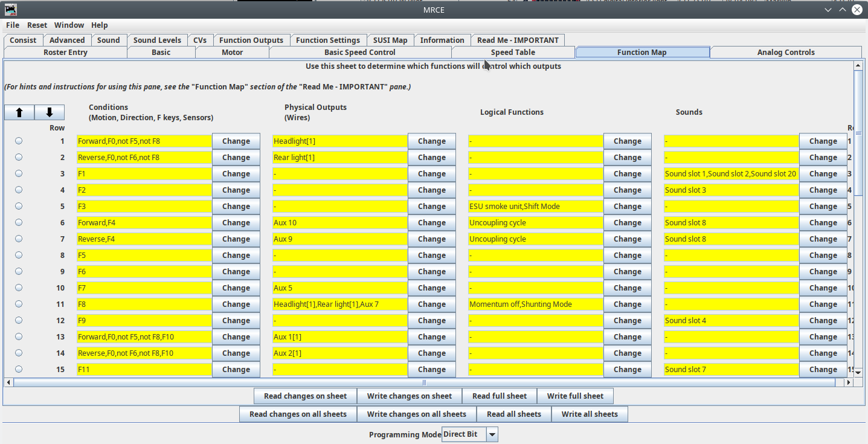The width and height of the screenshot is (868, 444).
Task: Select the radio button for row 11
Action: 19,304
